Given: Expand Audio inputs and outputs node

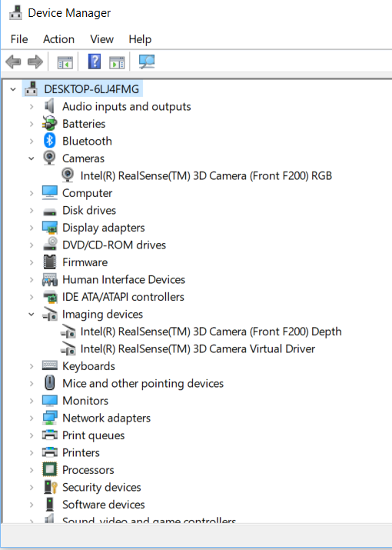Looking at the screenshot, I should pos(32,106).
